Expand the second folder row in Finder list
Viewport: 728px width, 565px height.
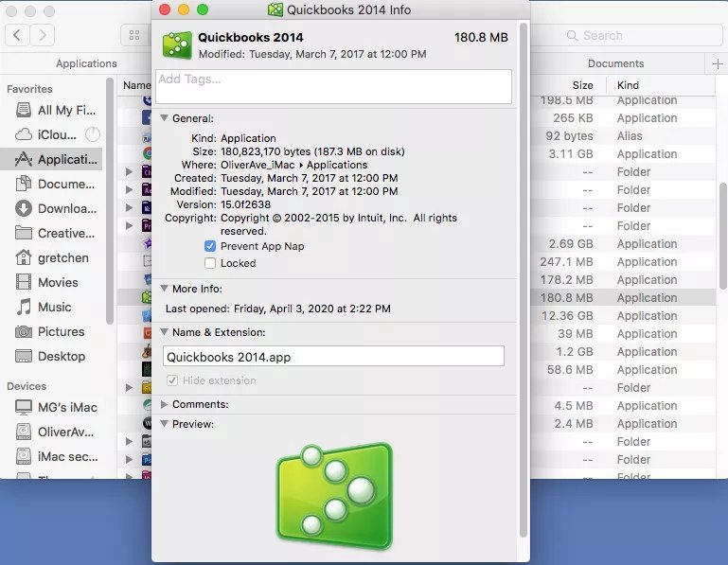(129, 190)
